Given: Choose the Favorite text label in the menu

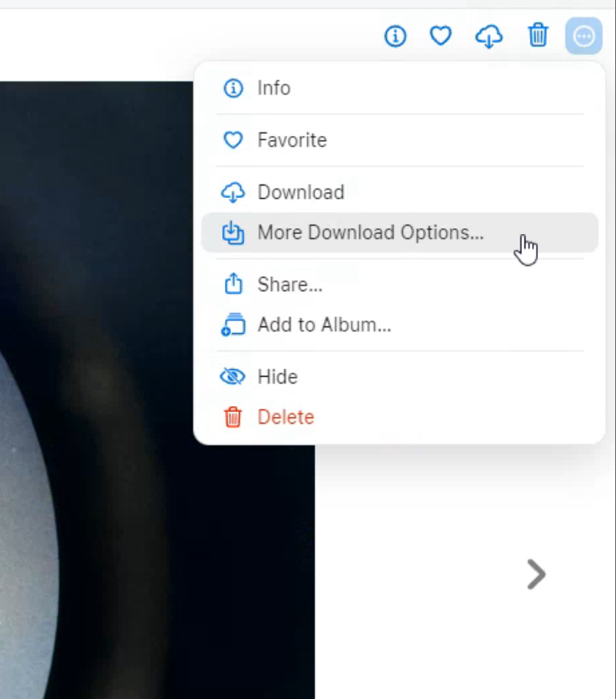Looking at the screenshot, I should click(x=291, y=140).
